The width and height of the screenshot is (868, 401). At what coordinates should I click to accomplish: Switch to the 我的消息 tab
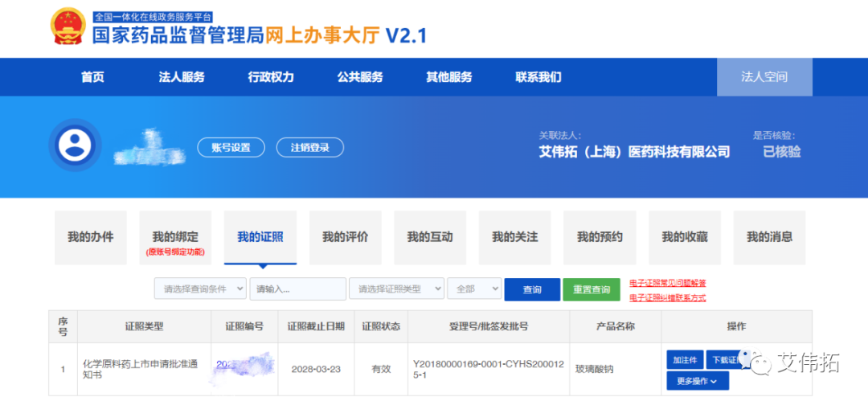point(769,237)
